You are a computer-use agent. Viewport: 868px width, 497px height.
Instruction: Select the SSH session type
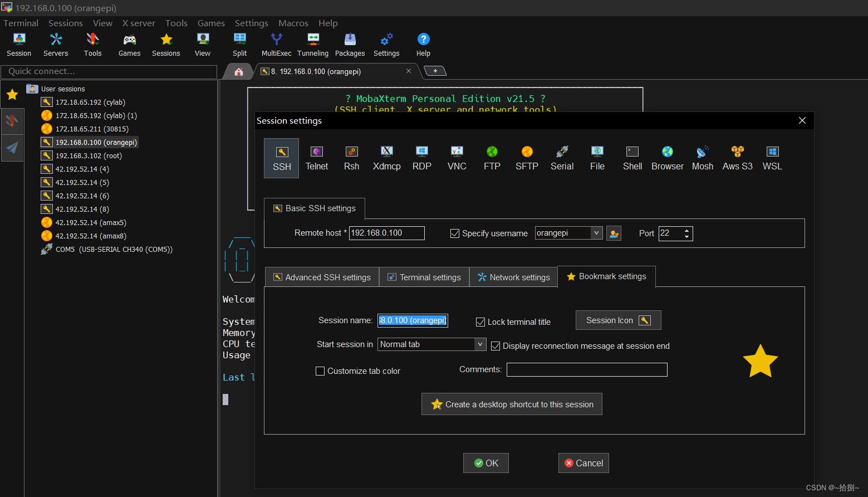click(x=282, y=158)
